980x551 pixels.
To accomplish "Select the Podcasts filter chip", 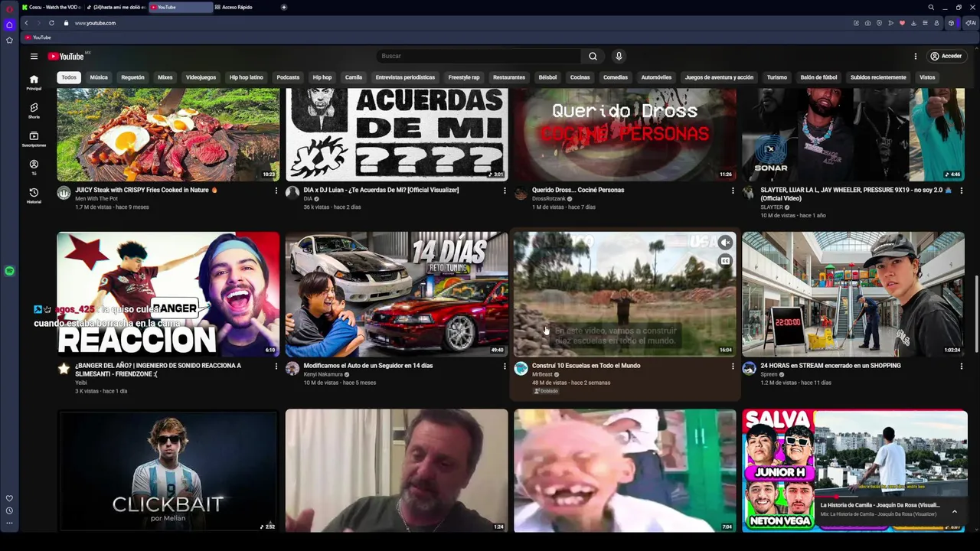I will (x=288, y=77).
